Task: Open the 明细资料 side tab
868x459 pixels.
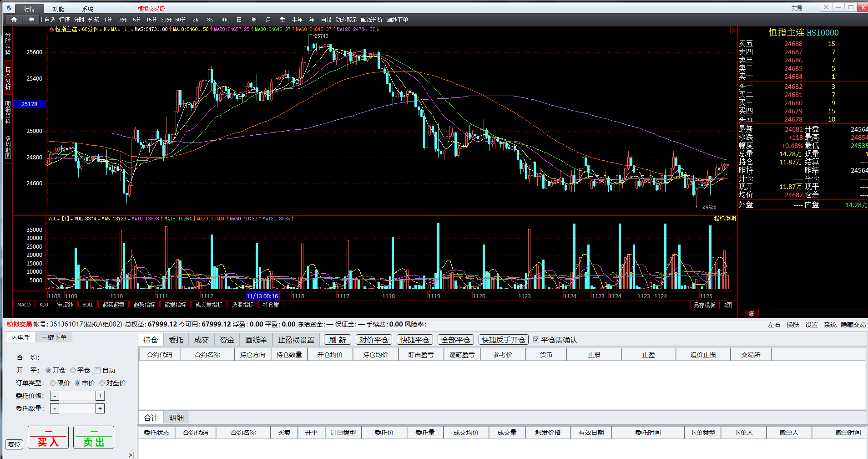Action: [x=8, y=112]
